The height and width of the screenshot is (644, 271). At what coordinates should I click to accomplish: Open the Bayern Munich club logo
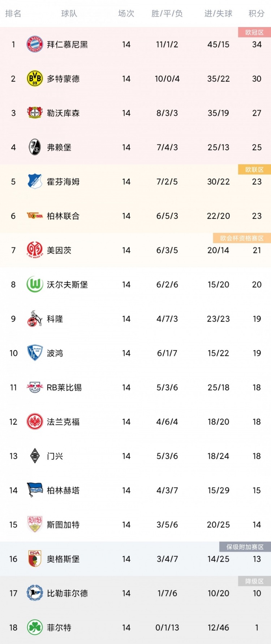[x=35, y=44]
